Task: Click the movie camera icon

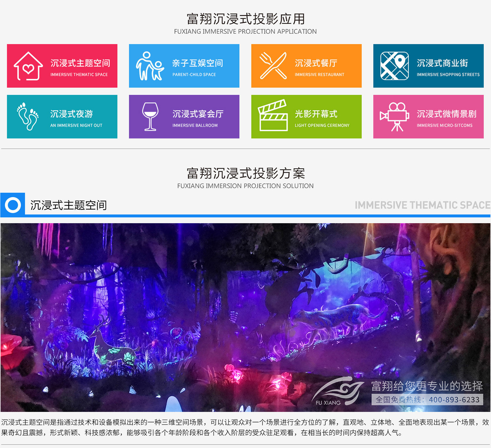Action: (394, 117)
